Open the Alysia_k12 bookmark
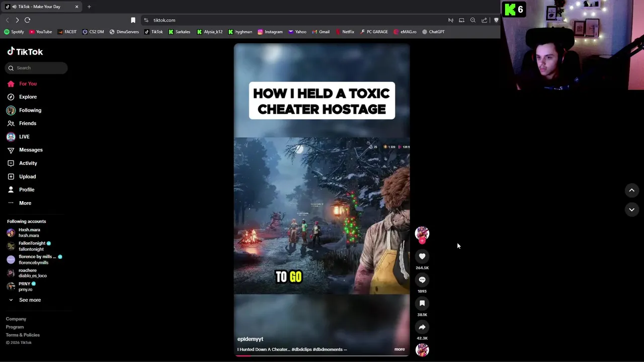Screen dimensions: 644x362 [x=210, y=32]
